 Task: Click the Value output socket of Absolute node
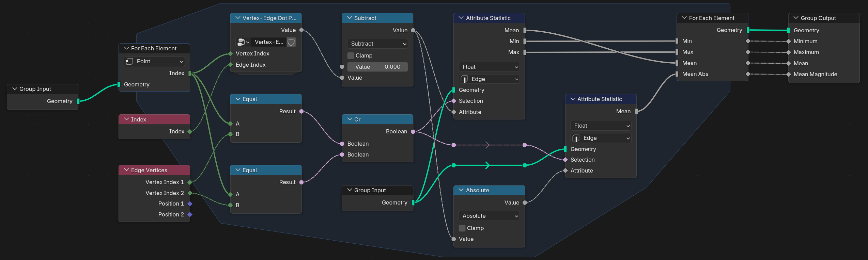click(x=525, y=203)
